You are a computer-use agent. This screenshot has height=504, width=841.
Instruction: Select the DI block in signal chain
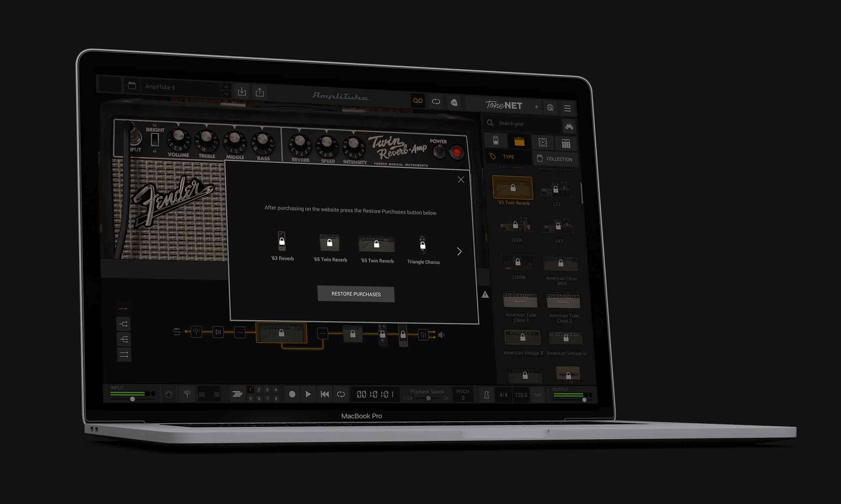218,332
